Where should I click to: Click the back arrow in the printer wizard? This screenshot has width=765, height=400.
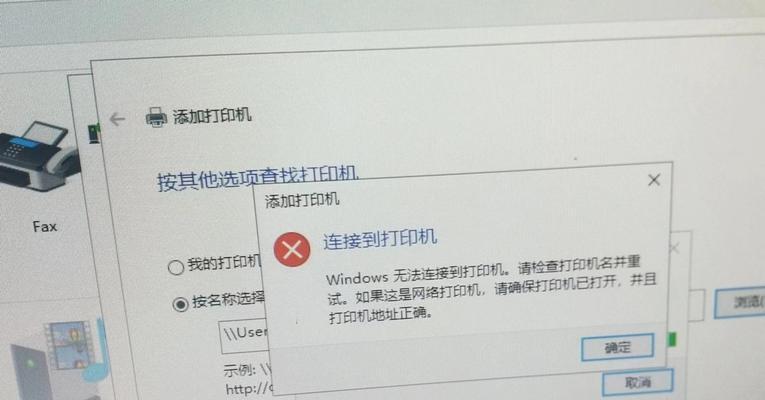coord(118,119)
